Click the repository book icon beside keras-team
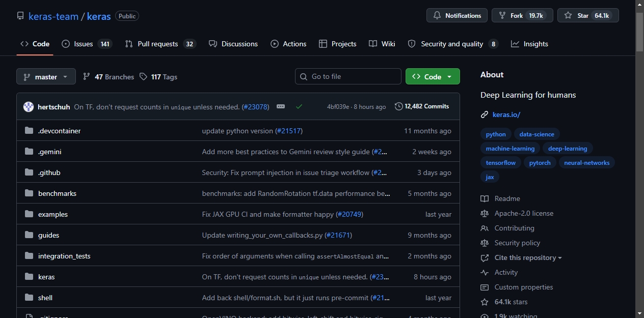The image size is (644, 318). 20,16
